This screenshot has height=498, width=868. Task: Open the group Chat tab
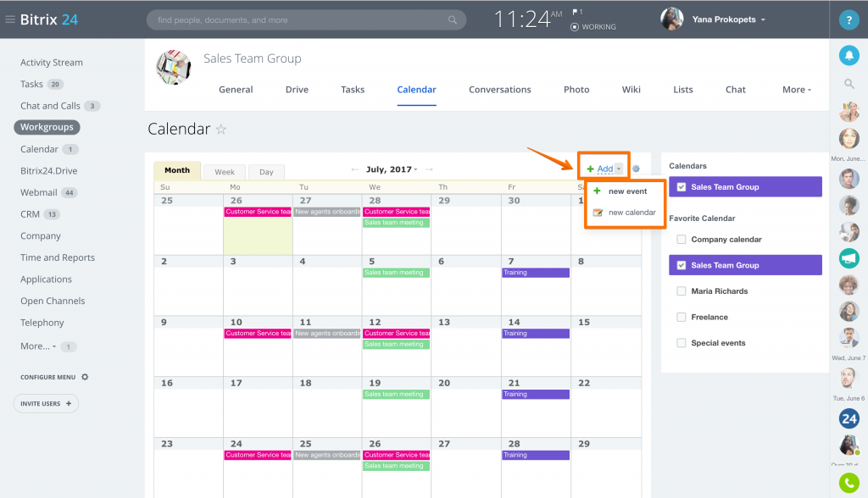click(736, 90)
